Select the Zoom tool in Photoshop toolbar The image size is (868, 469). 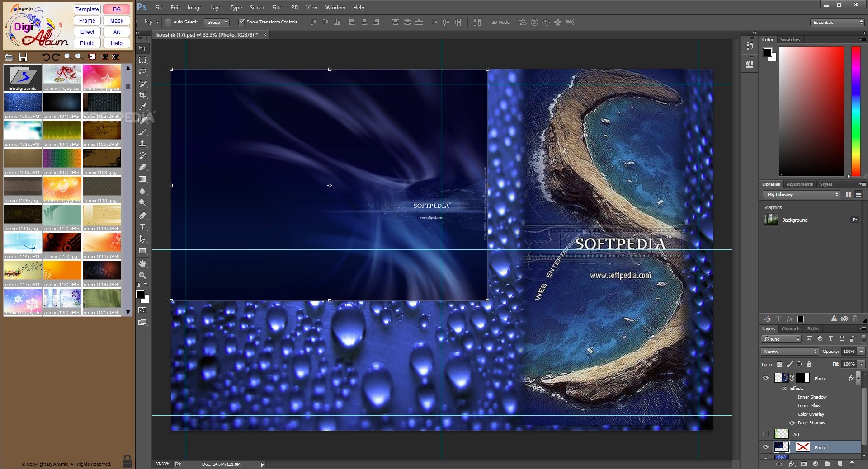[x=142, y=276]
